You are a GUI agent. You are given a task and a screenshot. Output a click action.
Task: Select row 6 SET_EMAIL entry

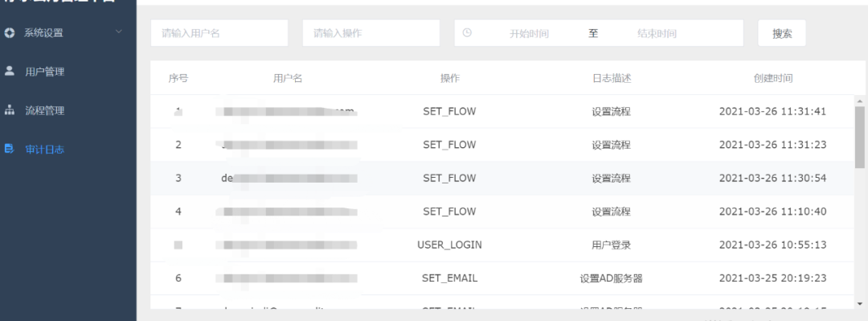point(502,278)
